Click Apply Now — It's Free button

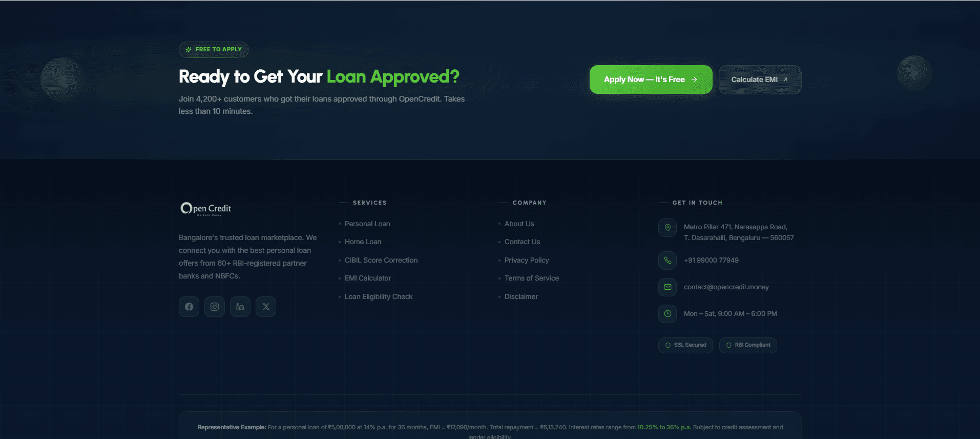[651, 79]
